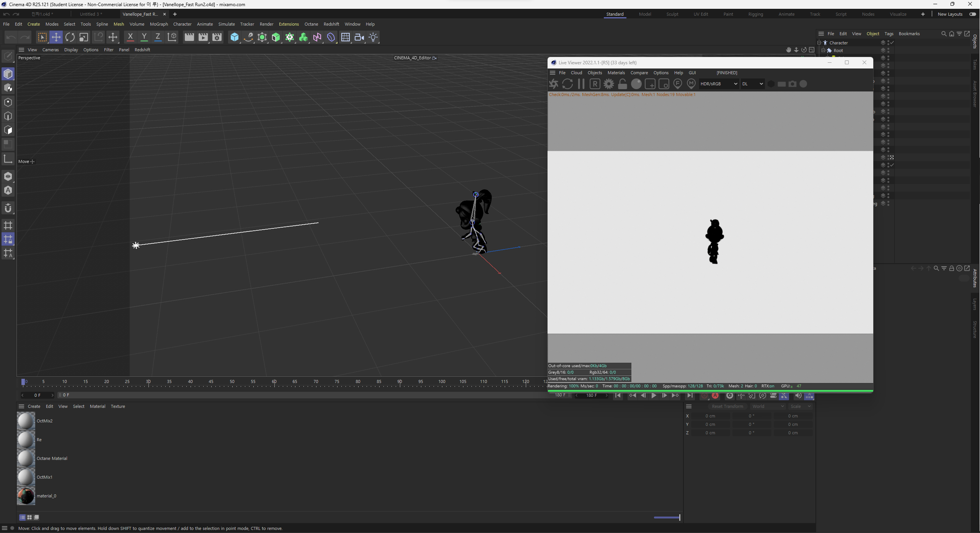The width and height of the screenshot is (980, 533).
Task: Collapse the Character tree item
Action: [x=819, y=42]
